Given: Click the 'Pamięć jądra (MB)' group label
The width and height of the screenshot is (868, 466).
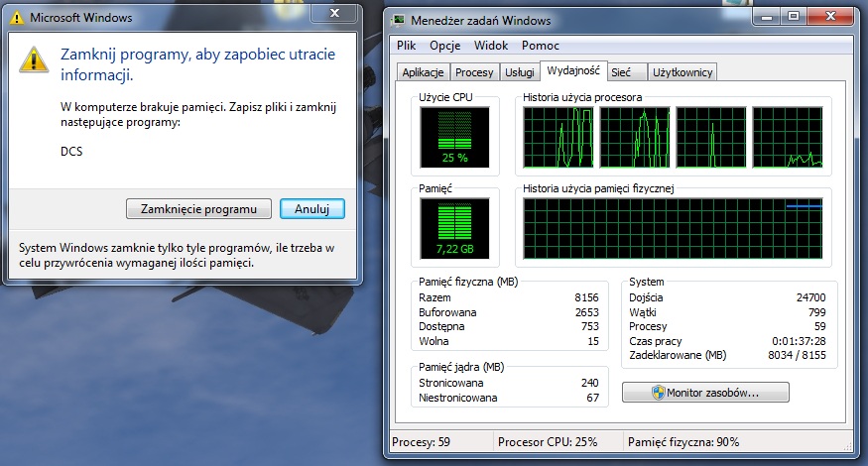Looking at the screenshot, I should (x=461, y=367).
